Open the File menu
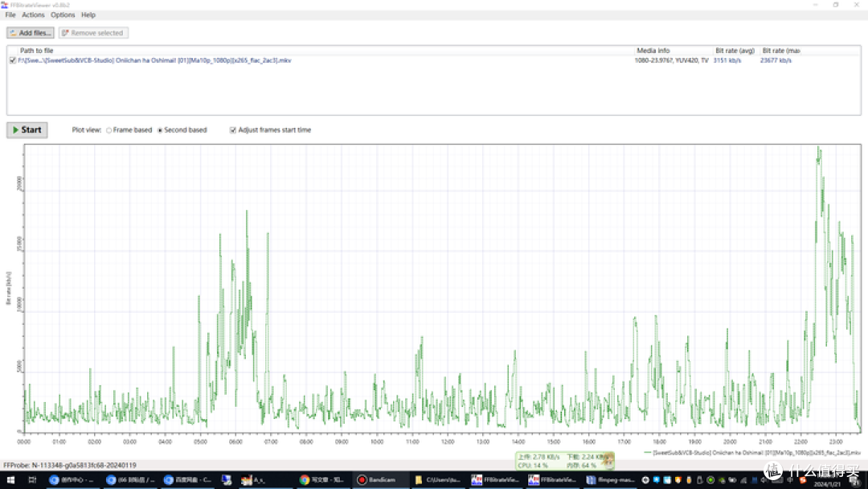 (10, 14)
